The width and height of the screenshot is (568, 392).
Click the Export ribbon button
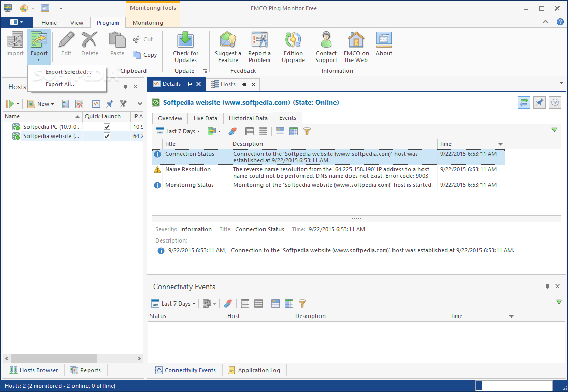tap(39, 47)
